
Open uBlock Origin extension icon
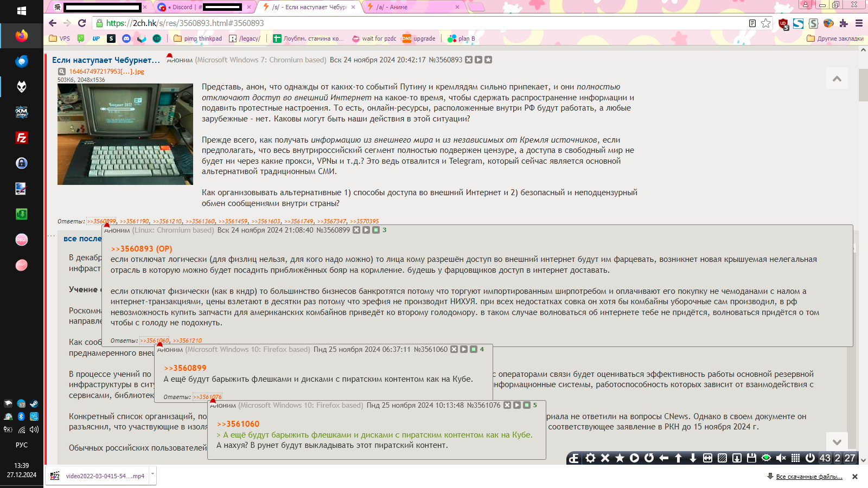(783, 23)
